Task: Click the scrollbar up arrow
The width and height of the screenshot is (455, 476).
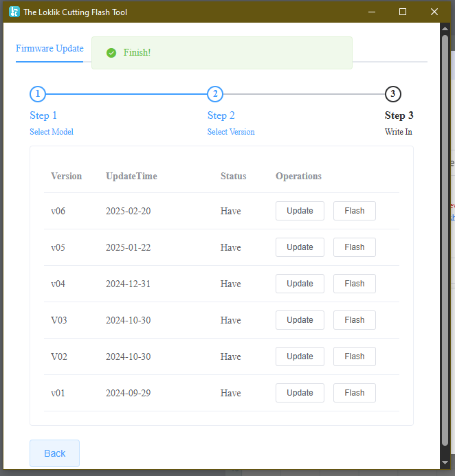Action: coord(445,29)
